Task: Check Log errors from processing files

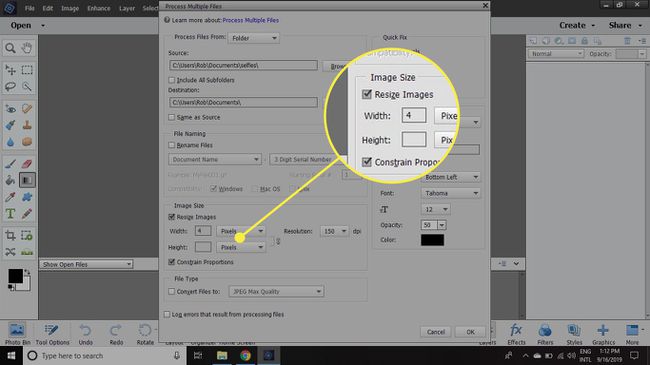Action: tap(167, 314)
